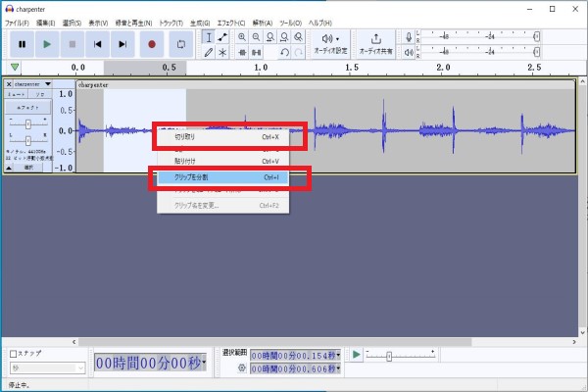
Task: Select the Envelope tool
Action: (x=223, y=36)
